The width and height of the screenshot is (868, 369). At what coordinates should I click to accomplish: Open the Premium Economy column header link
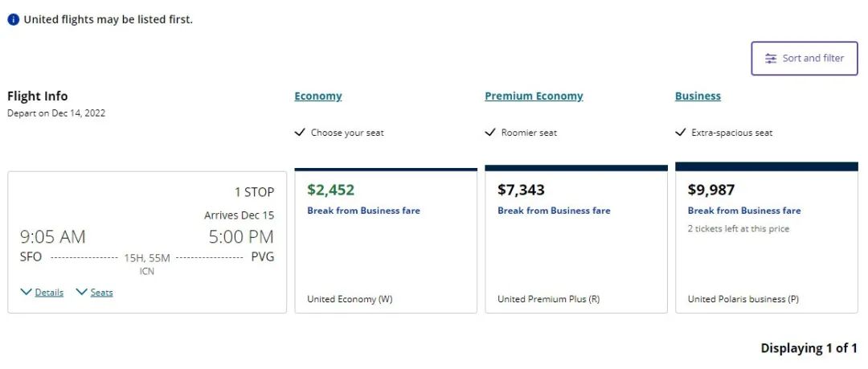coord(534,96)
